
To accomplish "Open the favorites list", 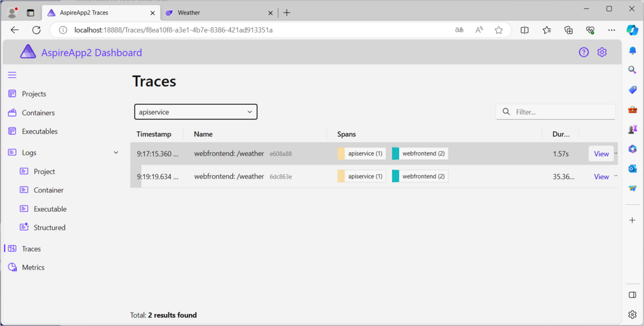I will coord(547,30).
